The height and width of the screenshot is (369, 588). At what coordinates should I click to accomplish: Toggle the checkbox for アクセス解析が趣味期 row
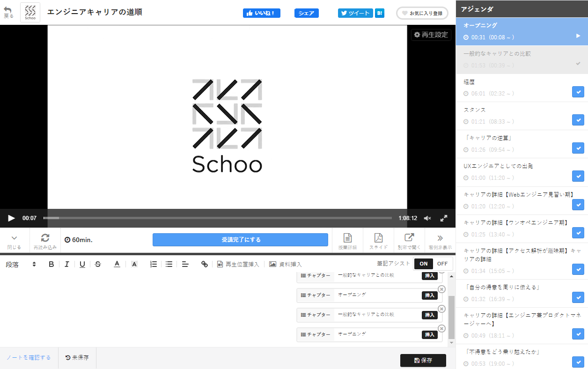point(578,269)
